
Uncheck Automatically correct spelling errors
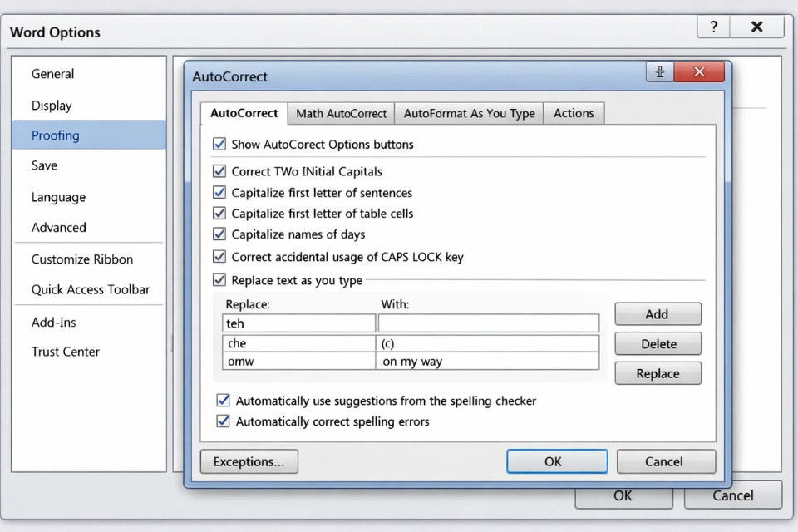coord(224,421)
